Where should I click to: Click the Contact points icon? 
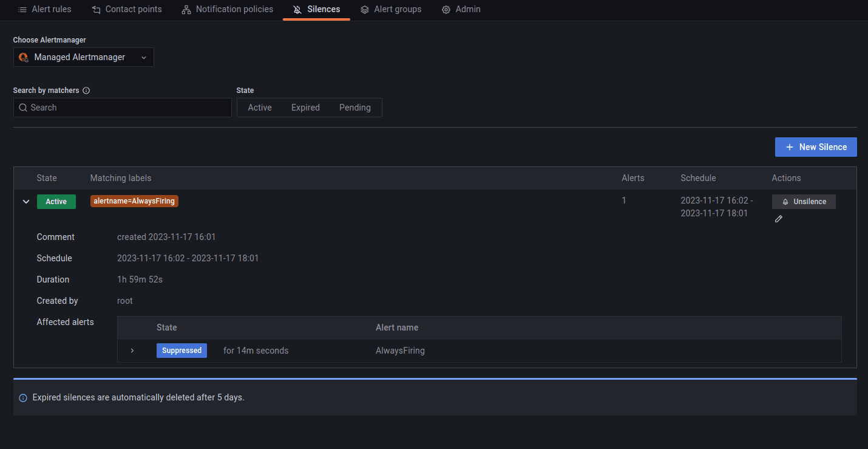point(96,10)
